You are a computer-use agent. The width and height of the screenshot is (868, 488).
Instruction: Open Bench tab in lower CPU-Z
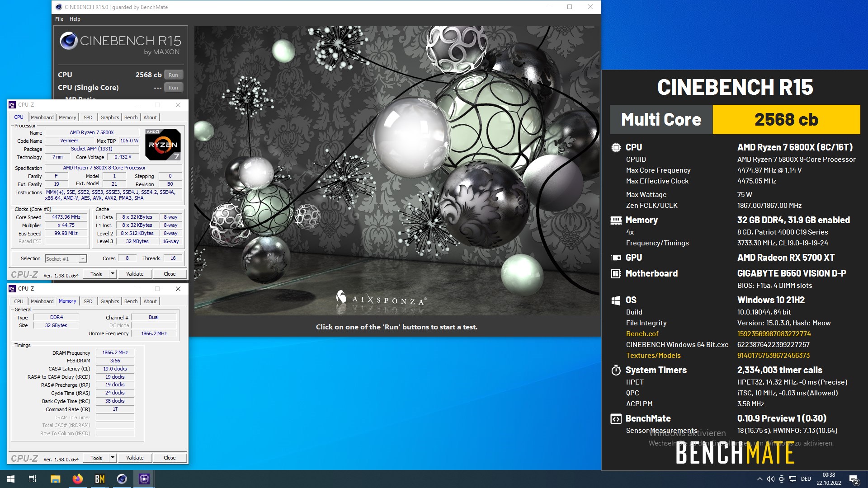pyautogui.click(x=131, y=301)
